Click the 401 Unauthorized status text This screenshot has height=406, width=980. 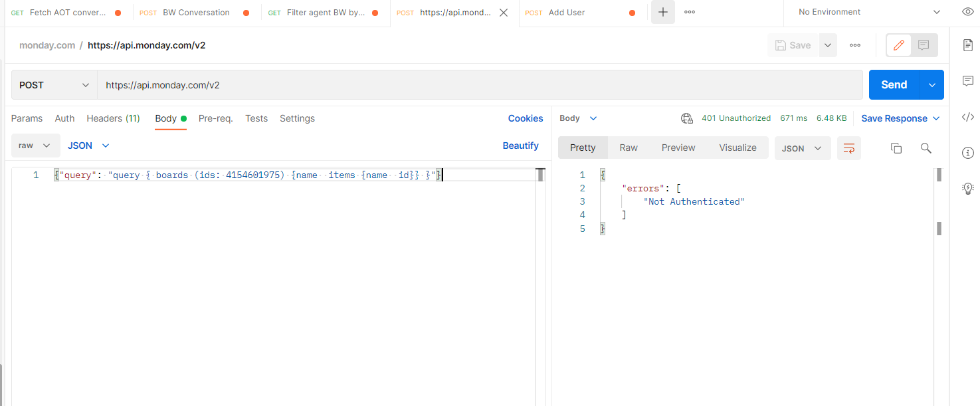click(736, 118)
